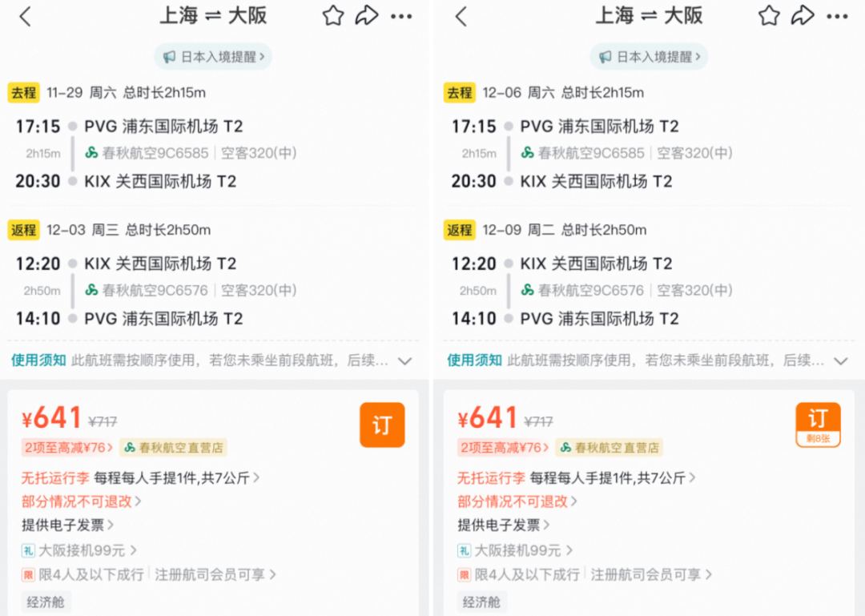This screenshot has width=865, height=616.
Task: Open the share icon at the top right
Action: click(x=368, y=14)
